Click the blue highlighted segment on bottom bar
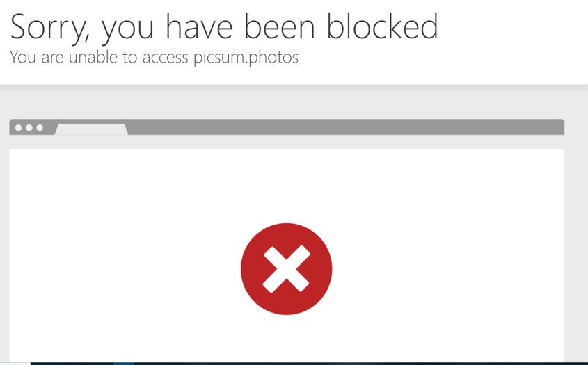This screenshot has width=588, height=365. 123,364
